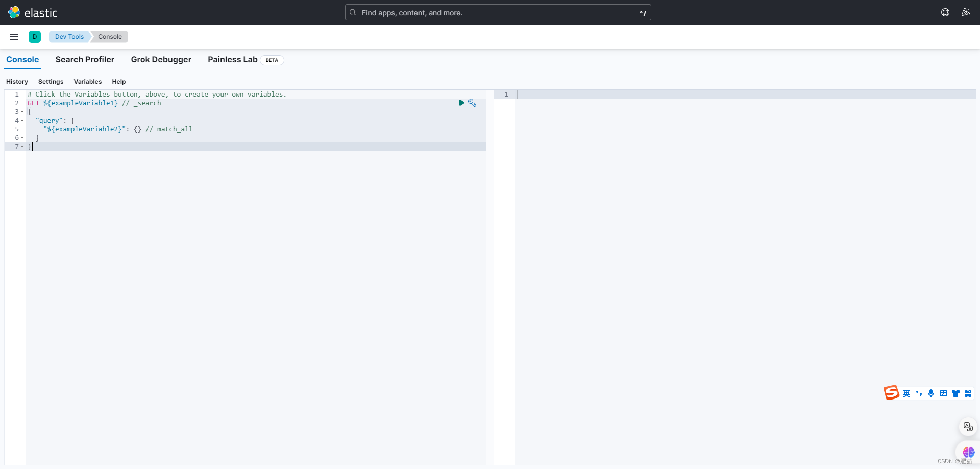The image size is (980, 469).
Task: Open the help lifebuoy icon
Action: (x=945, y=12)
